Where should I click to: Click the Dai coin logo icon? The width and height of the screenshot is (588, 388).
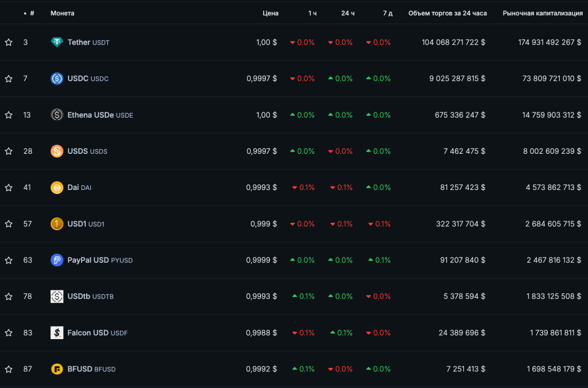57,187
